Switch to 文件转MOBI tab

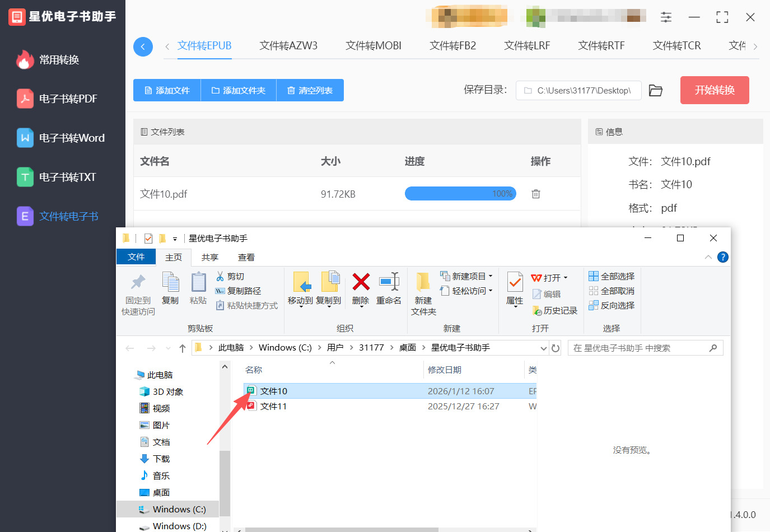coord(373,46)
